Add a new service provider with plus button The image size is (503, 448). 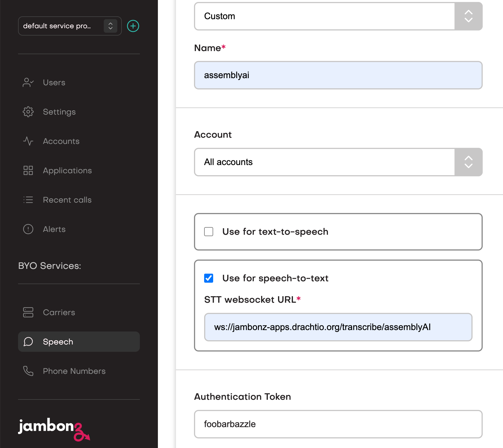[133, 26]
